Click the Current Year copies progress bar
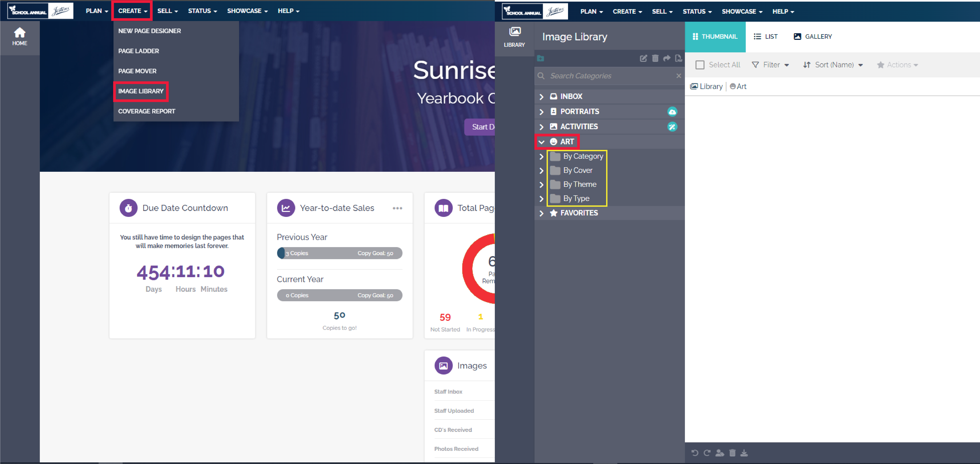 point(339,295)
